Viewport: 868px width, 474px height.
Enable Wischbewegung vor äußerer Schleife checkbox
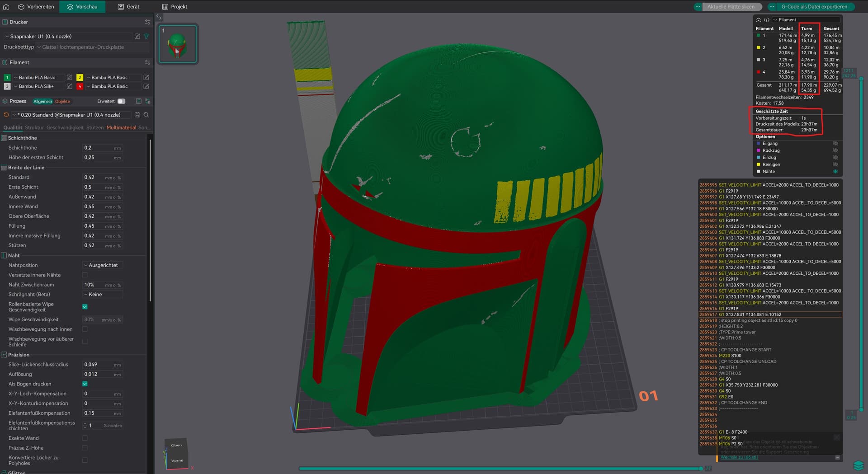85,342
